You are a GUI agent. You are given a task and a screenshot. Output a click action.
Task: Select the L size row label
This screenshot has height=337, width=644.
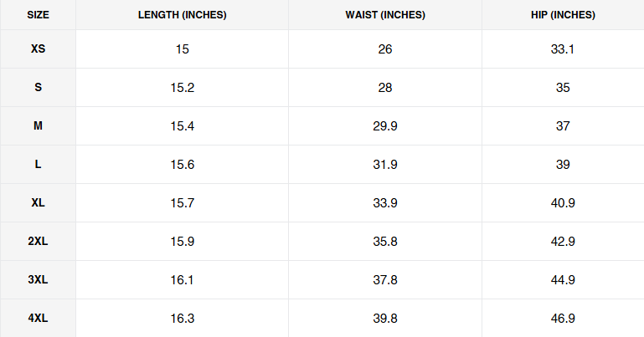coord(38,165)
